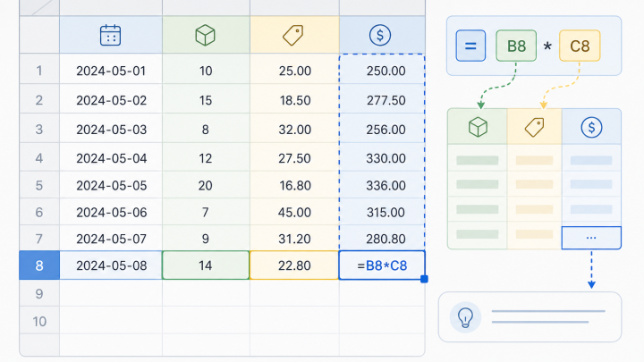Select row header 9
This screenshot has width=644, height=362.
coord(39,293)
